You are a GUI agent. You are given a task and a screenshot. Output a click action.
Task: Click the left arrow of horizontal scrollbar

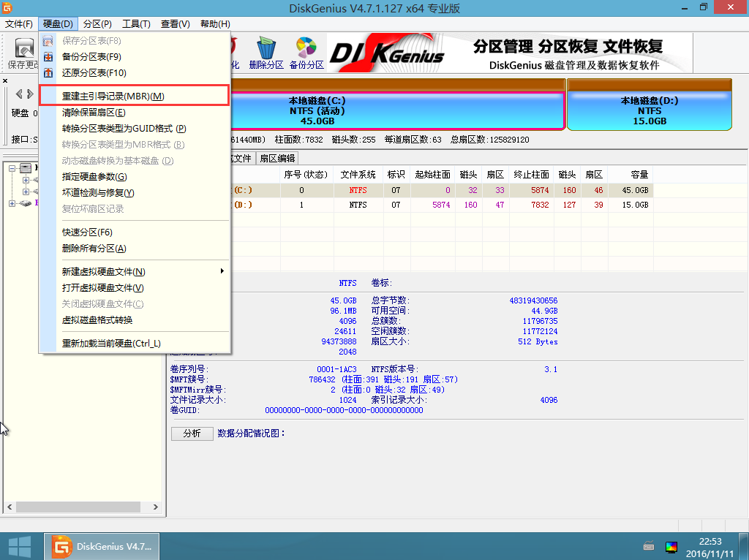tap(10, 507)
